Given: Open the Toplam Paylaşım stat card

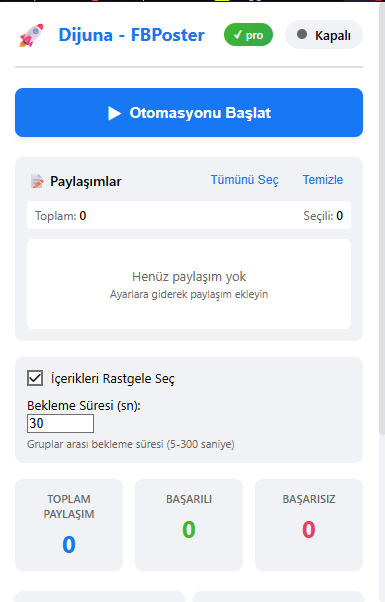Looking at the screenshot, I should click(x=69, y=525).
